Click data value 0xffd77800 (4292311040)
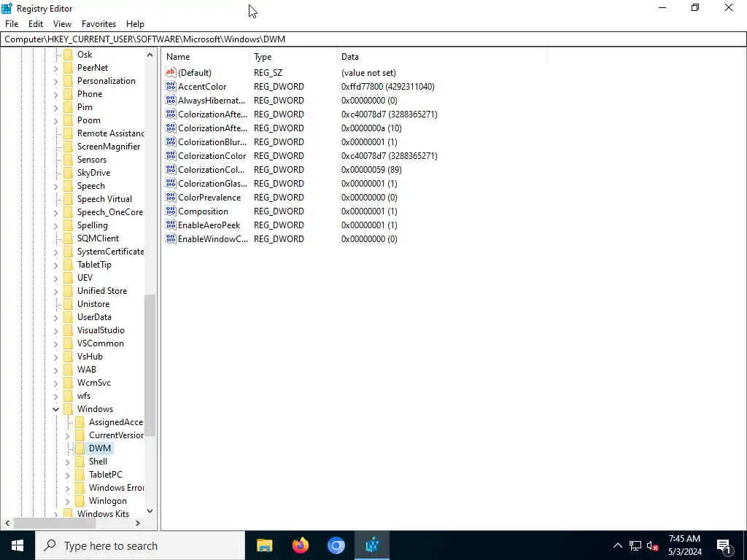The image size is (747, 560). [388, 87]
